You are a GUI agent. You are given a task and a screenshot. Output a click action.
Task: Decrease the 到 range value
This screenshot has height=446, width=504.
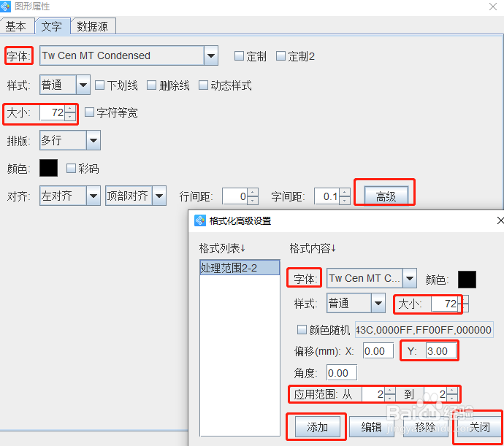452,398
